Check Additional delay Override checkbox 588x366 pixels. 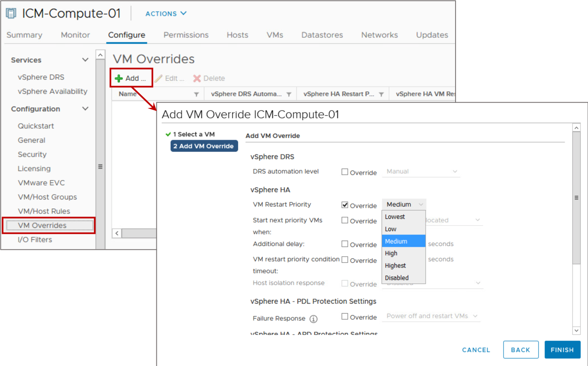(x=345, y=244)
